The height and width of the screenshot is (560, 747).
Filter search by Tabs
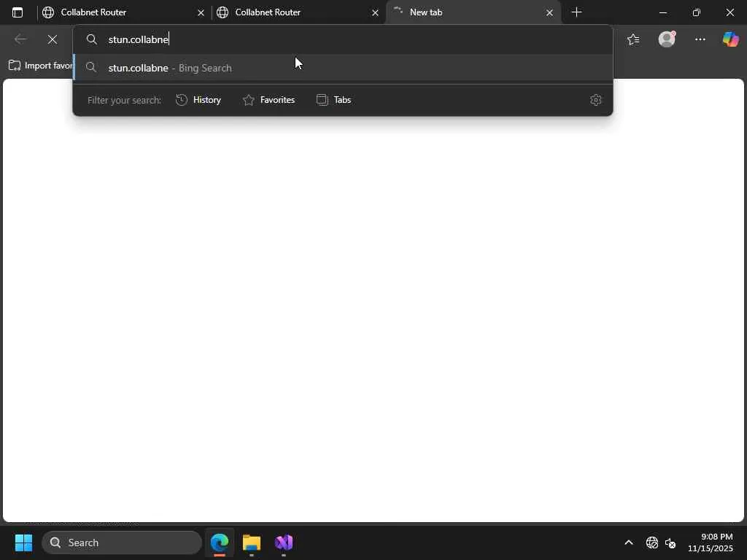(333, 100)
